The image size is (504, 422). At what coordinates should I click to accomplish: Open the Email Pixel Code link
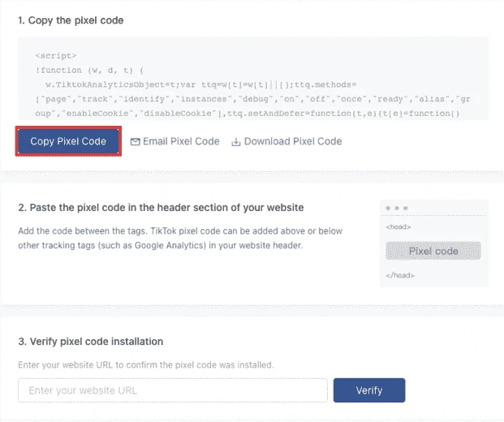pyautogui.click(x=174, y=141)
